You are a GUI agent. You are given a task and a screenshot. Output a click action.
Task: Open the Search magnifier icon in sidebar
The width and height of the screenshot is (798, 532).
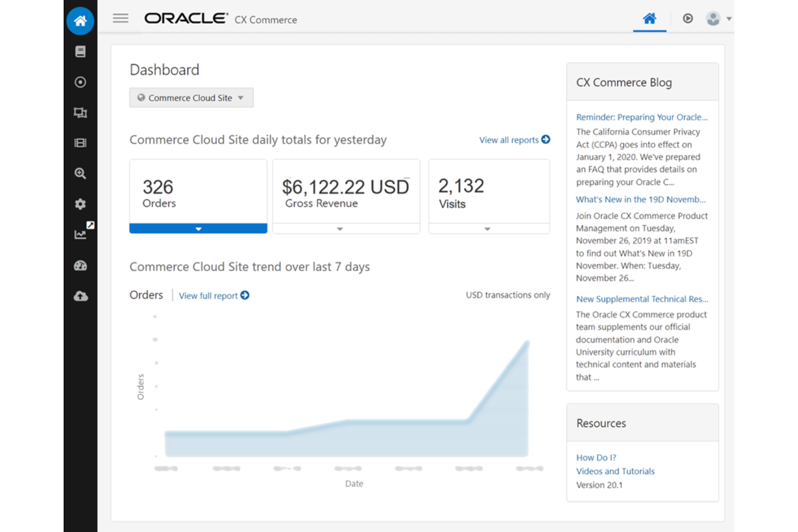point(80,174)
